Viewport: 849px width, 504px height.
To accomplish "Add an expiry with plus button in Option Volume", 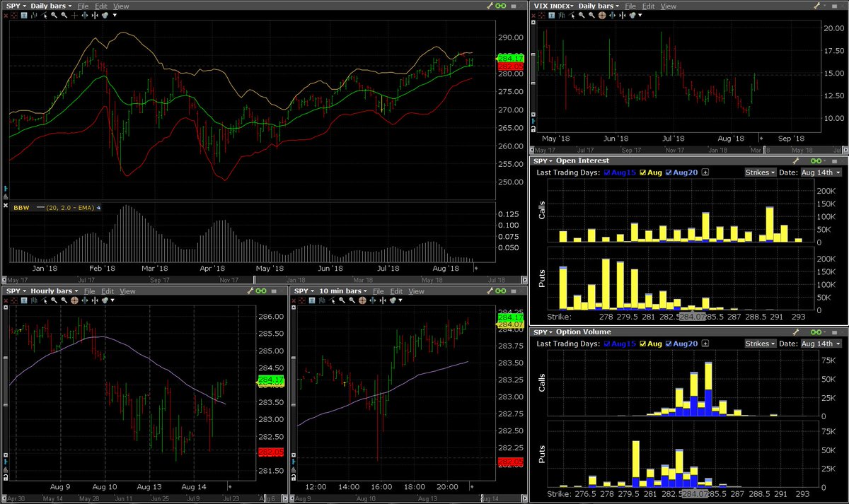I will pos(705,344).
